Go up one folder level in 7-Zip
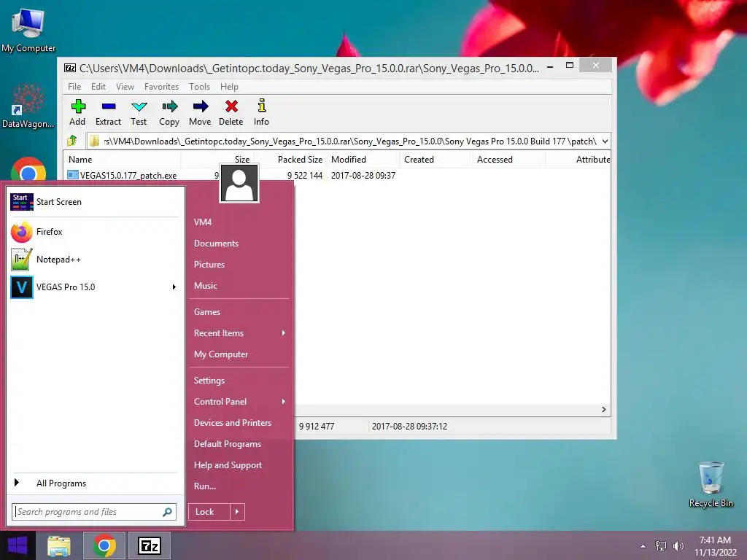 click(x=72, y=141)
